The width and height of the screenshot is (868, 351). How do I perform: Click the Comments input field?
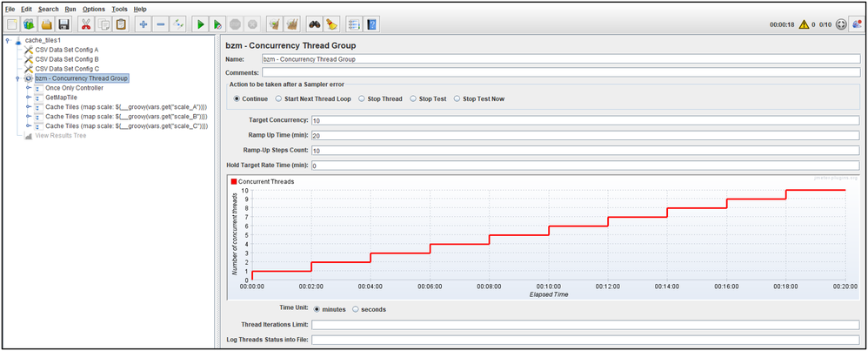click(561, 72)
